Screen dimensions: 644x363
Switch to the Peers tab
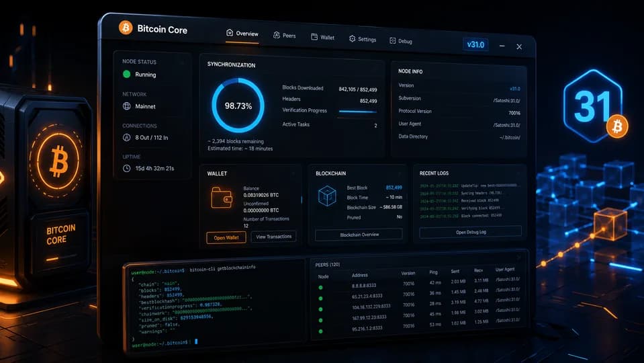click(284, 36)
